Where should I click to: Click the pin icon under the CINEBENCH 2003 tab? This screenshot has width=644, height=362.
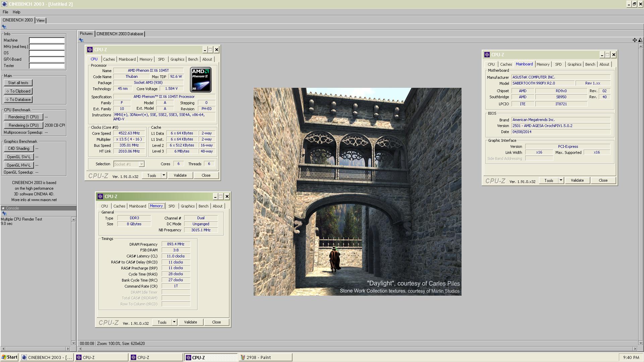(4, 27)
